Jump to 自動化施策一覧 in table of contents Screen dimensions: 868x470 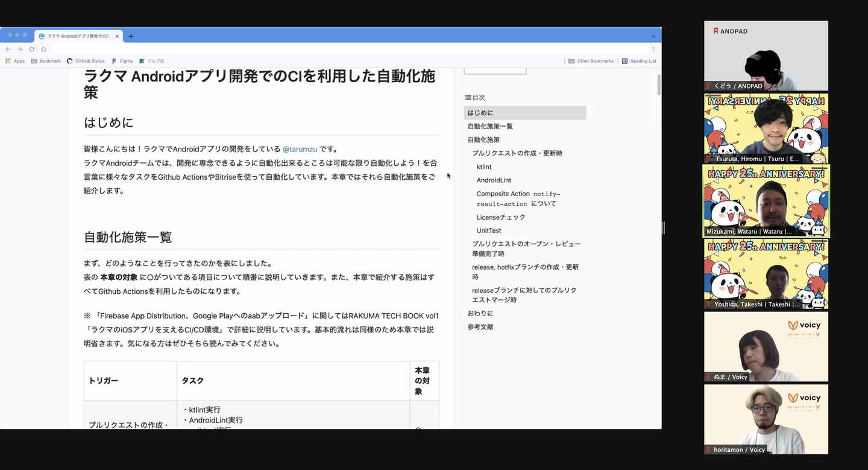click(x=490, y=126)
